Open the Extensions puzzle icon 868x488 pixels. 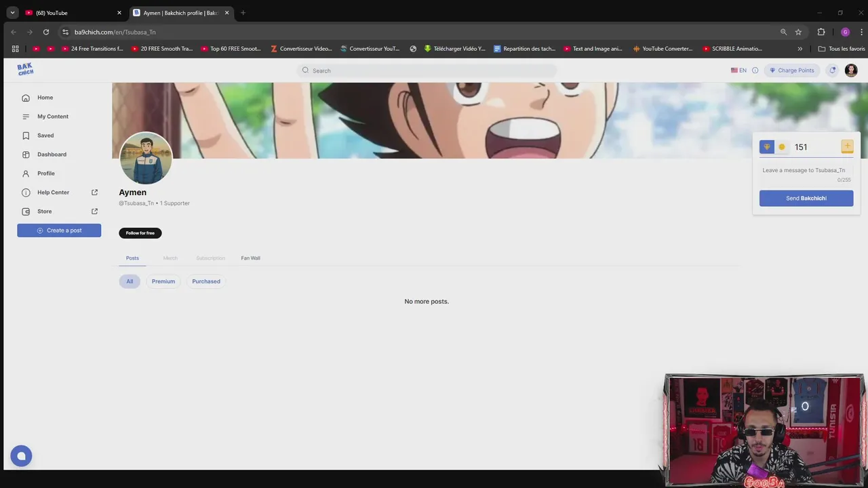pos(821,32)
